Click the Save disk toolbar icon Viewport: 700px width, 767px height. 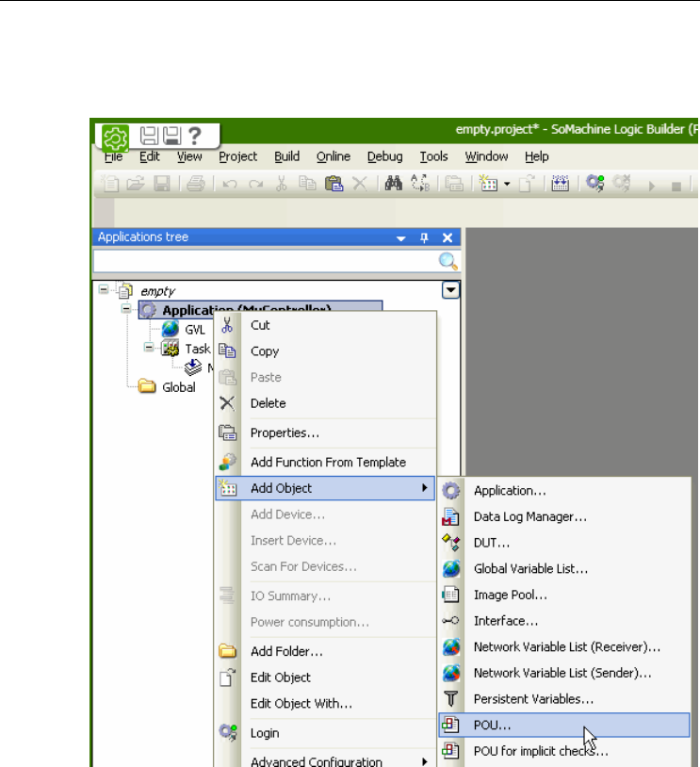click(162, 184)
